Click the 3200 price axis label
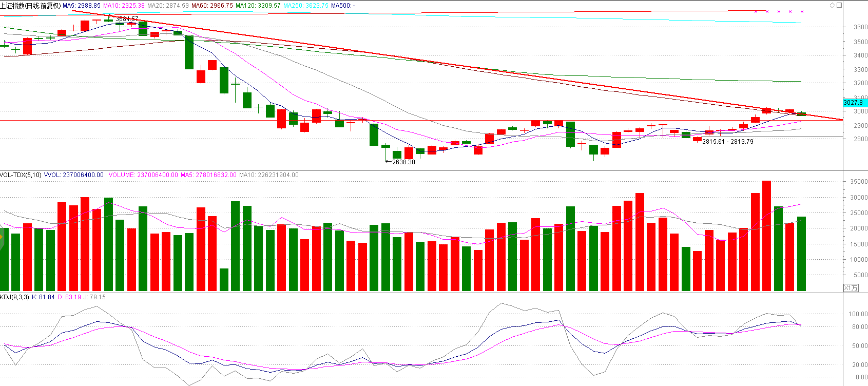This screenshot has height=386, width=868. pos(860,83)
